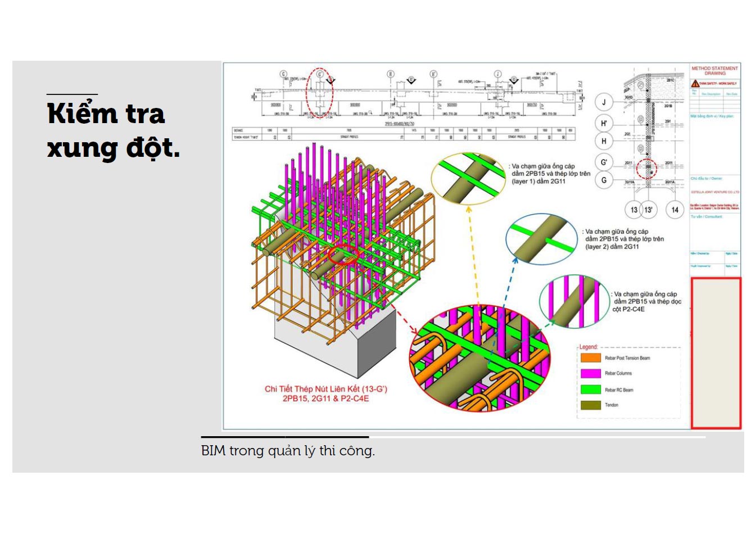Click the orange Rebar Post Tension Beam swatch

[590, 357]
